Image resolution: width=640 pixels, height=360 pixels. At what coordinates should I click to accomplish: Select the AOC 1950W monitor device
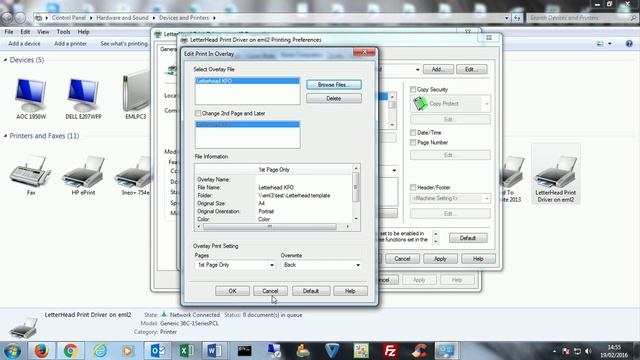click(31, 99)
